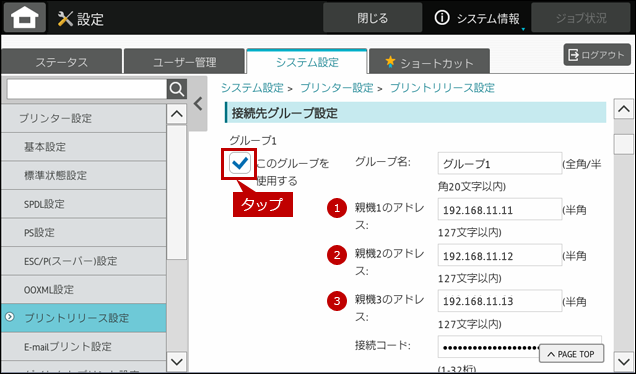
Task: Click the 閉じる button
Action: pos(372,18)
